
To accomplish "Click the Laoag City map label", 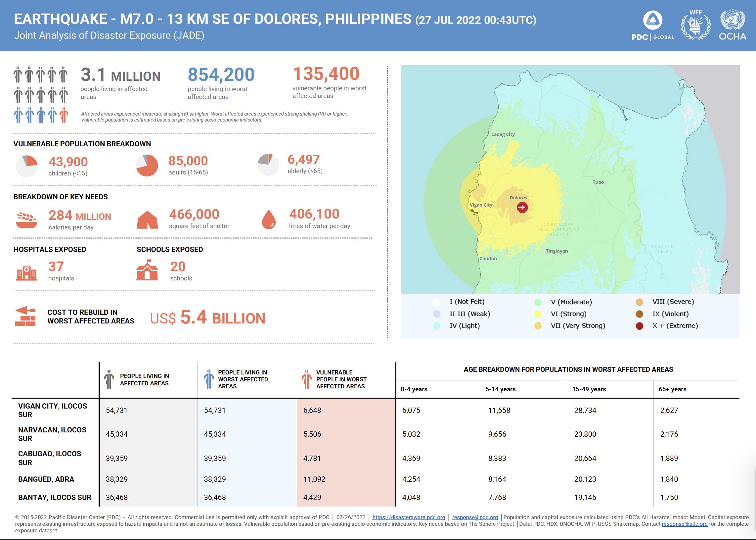I will 503,134.
